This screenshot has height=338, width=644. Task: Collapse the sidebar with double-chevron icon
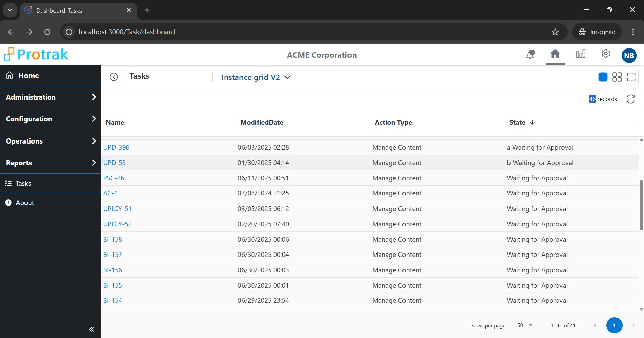tap(91, 329)
